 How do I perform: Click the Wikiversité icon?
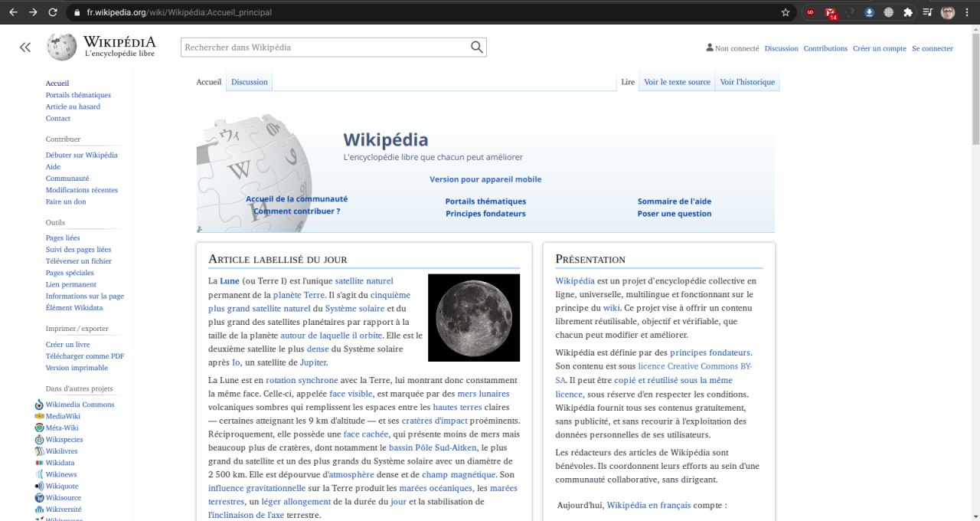click(39, 510)
